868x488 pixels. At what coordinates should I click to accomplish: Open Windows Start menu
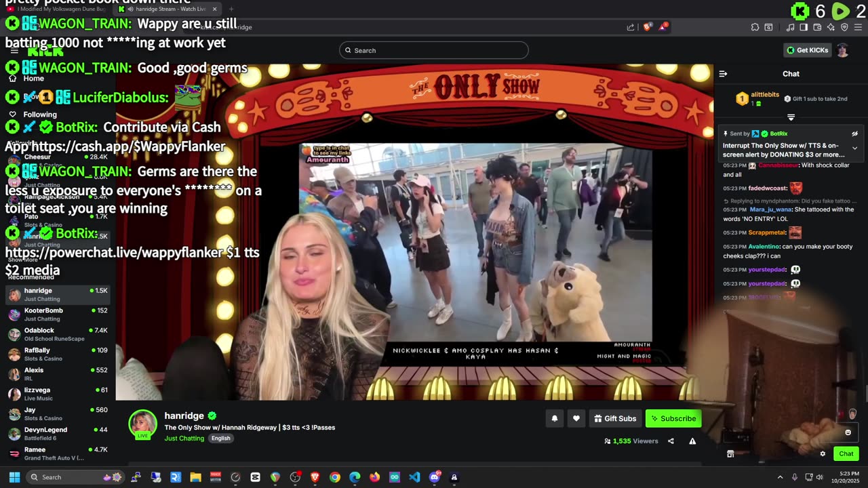pyautogui.click(x=14, y=477)
